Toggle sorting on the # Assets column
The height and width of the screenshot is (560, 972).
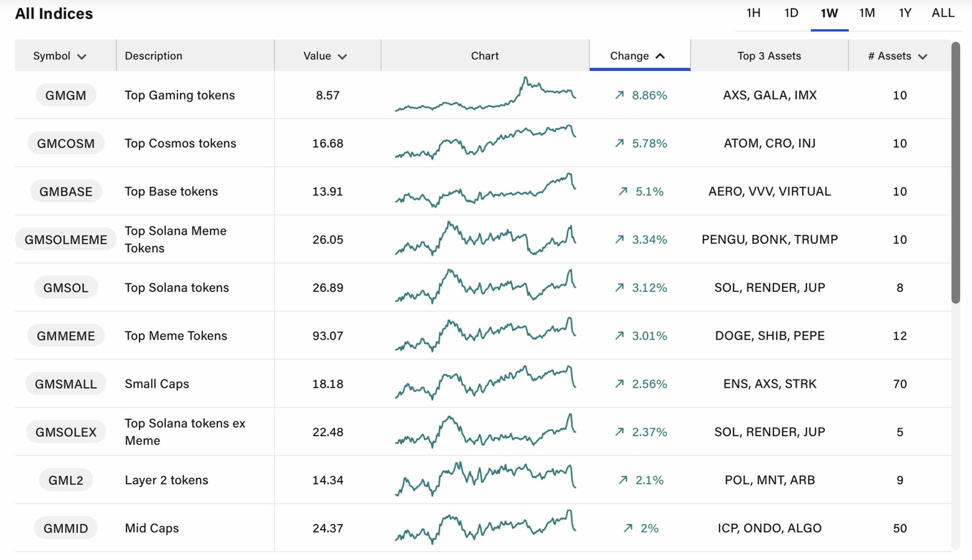(897, 55)
